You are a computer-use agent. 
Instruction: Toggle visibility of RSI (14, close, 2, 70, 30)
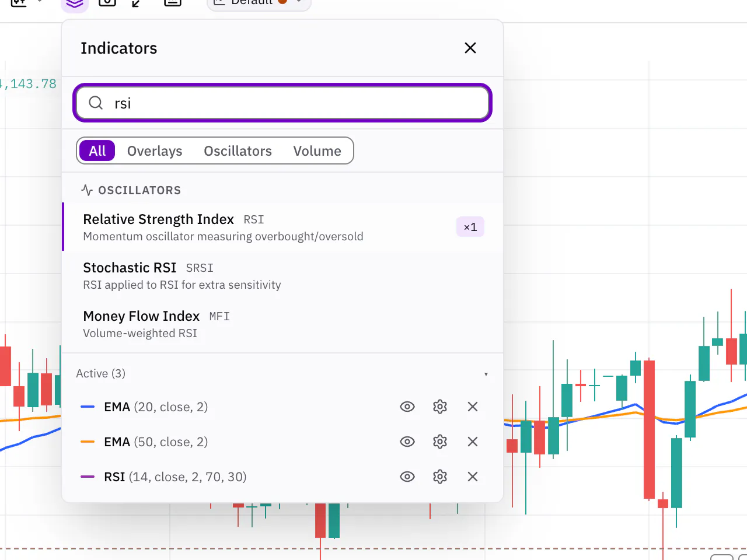[407, 477]
